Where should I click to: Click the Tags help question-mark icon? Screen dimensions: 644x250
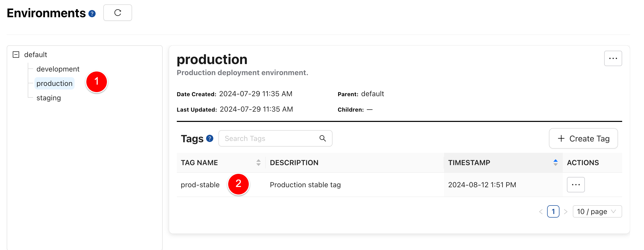click(x=210, y=139)
